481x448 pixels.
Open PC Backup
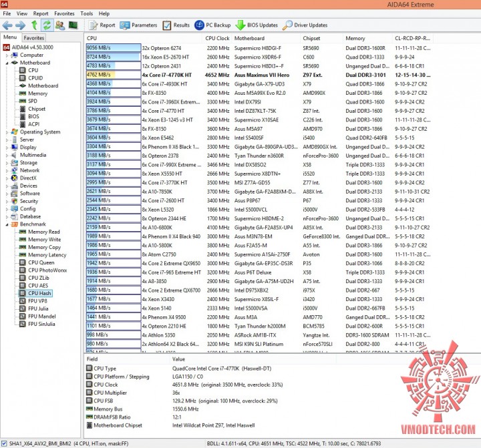click(212, 25)
